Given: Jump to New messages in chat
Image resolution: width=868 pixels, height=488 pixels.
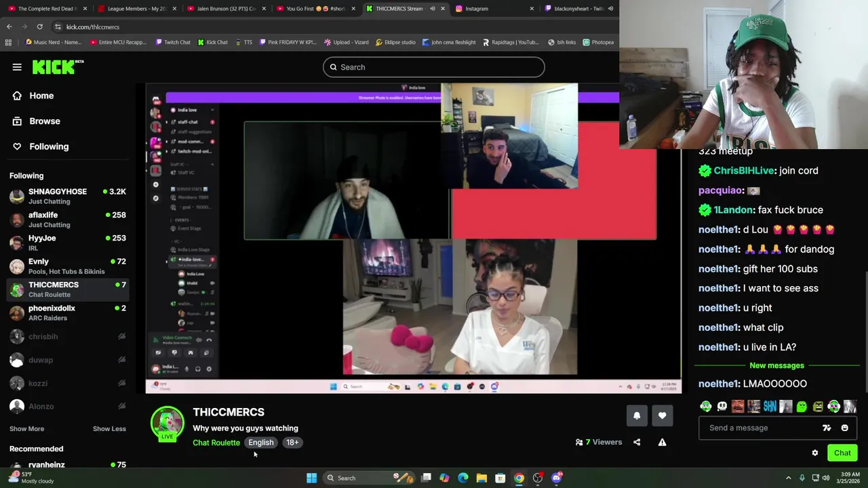Looking at the screenshot, I should [776, 366].
